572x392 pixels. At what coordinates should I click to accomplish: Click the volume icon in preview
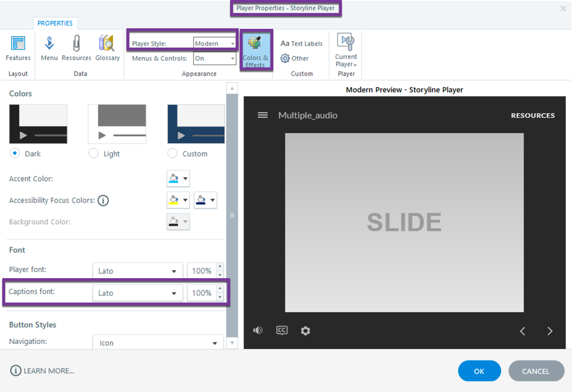click(258, 330)
